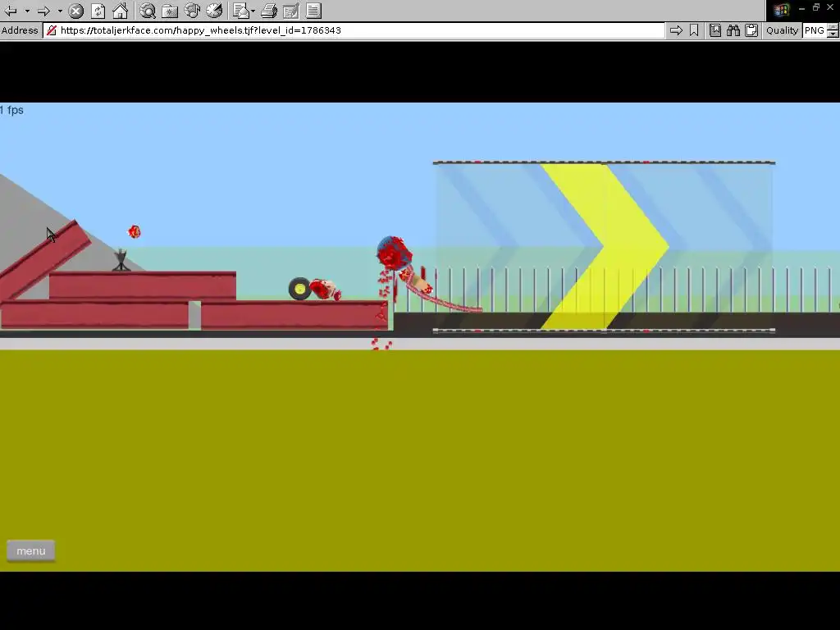
Task: Go forward with the Forward arrow
Action: click(x=44, y=11)
